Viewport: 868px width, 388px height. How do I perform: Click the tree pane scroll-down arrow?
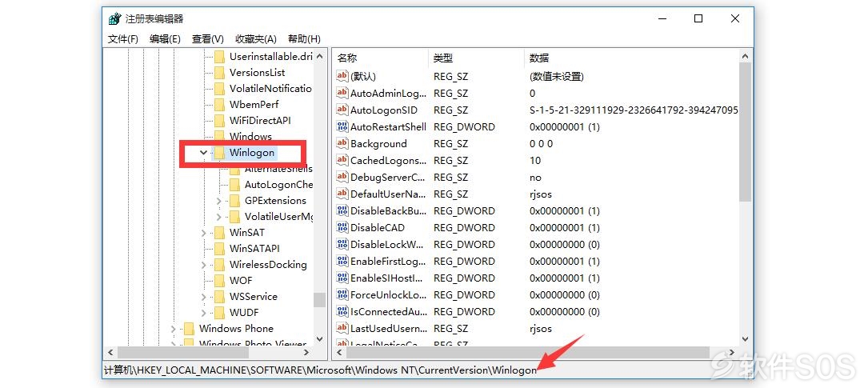point(320,338)
